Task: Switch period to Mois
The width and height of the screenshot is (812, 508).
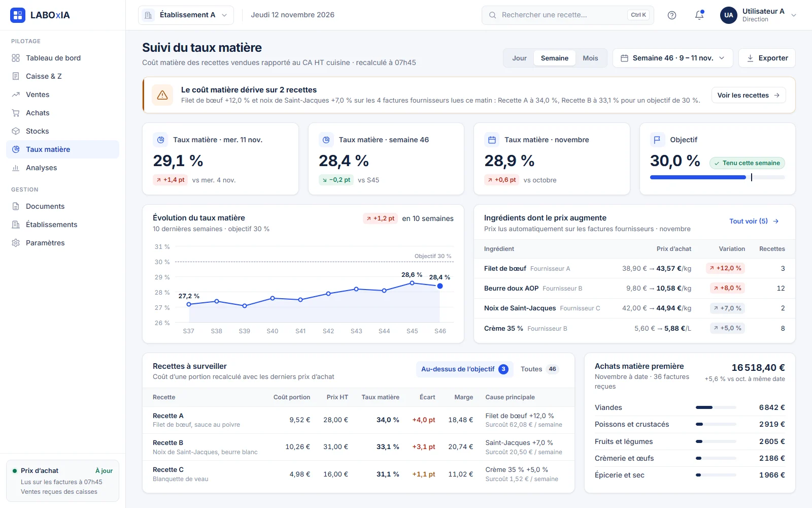Action: [x=590, y=58]
